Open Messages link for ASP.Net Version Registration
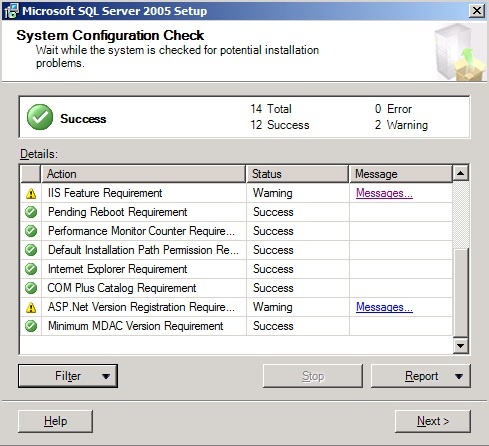Viewport: 489px width, 446px height. [x=384, y=307]
